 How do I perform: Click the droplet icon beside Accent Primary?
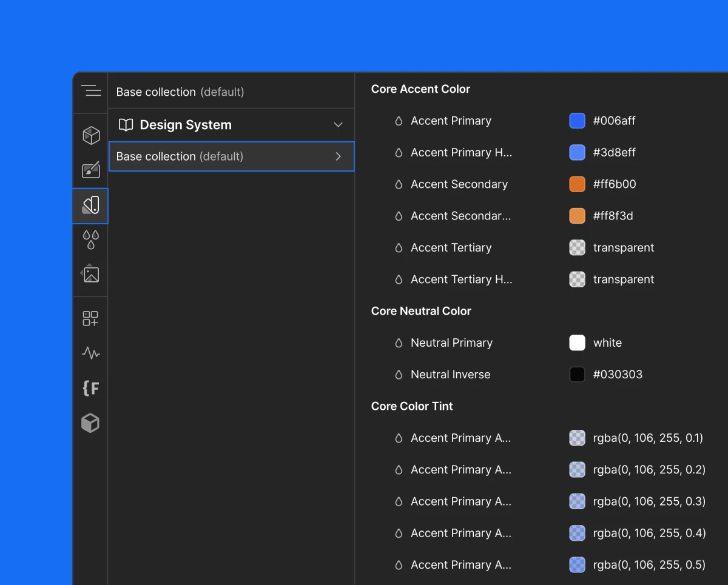(399, 121)
